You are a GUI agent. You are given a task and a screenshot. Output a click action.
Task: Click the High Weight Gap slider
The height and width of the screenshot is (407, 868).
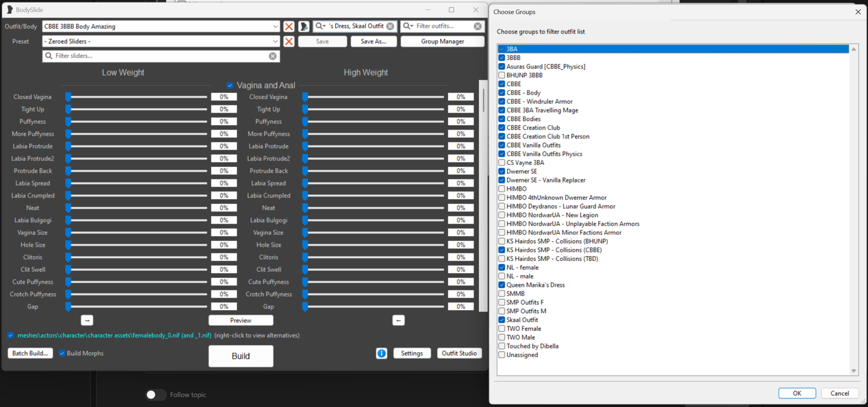pyautogui.click(x=374, y=307)
